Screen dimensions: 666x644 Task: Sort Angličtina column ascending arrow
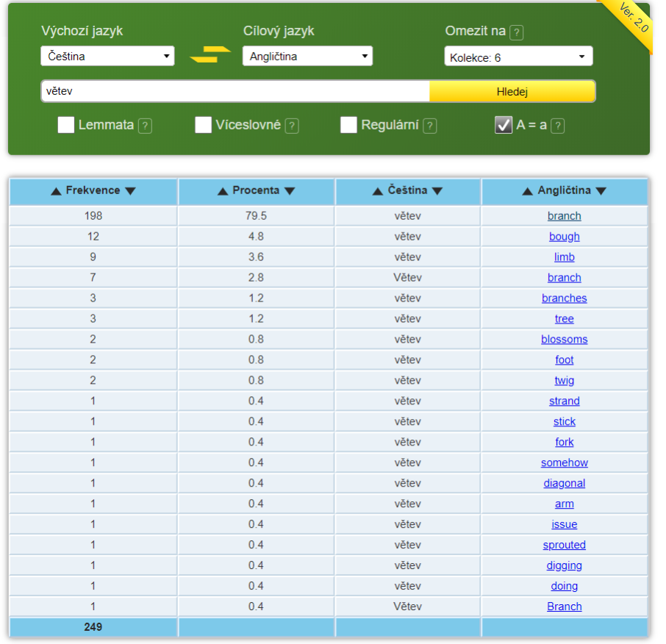coord(527,191)
